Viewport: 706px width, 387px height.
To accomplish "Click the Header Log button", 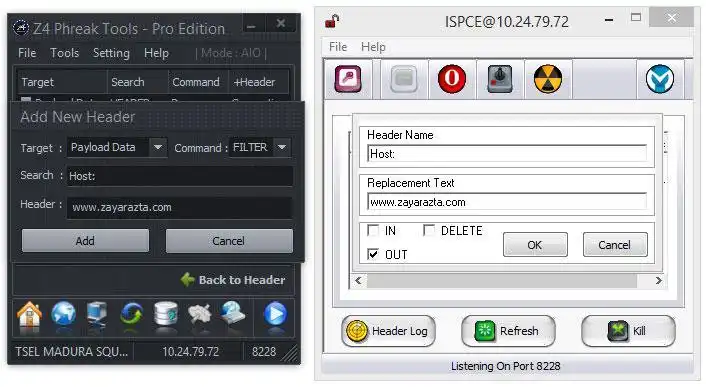I will point(388,331).
